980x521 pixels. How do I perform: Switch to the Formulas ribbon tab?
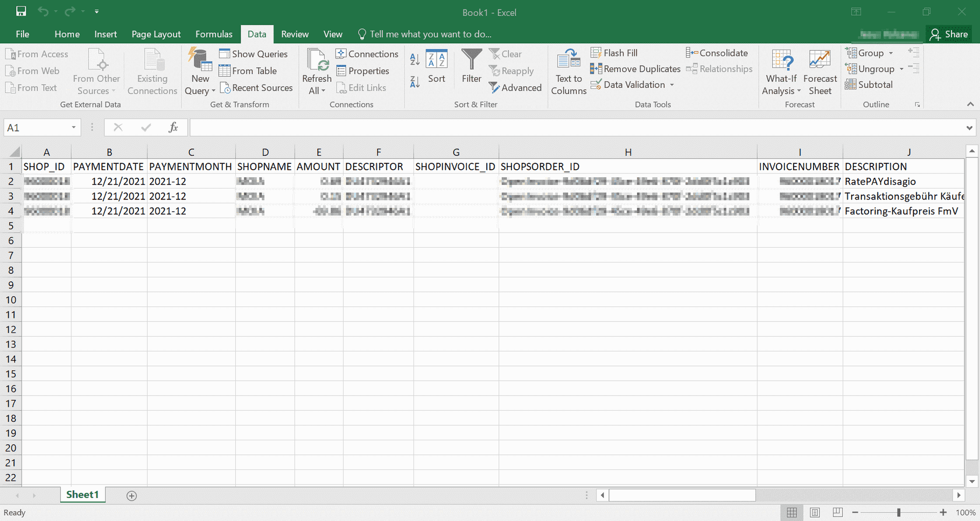coord(214,34)
